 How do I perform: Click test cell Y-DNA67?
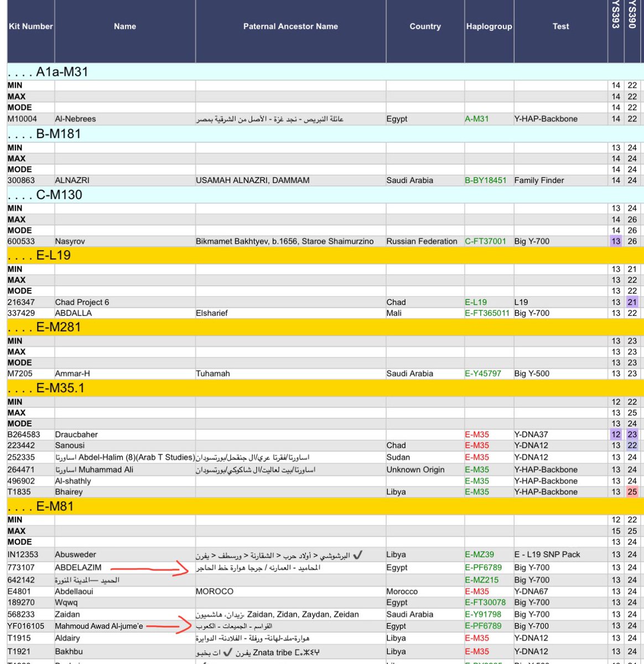pos(532,592)
